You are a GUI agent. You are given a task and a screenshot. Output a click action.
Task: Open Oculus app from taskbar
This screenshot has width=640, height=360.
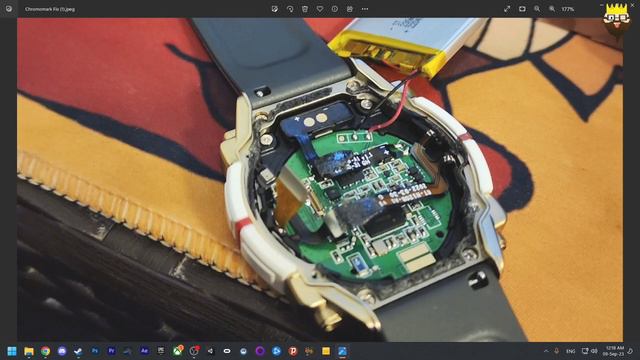point(227,351)
